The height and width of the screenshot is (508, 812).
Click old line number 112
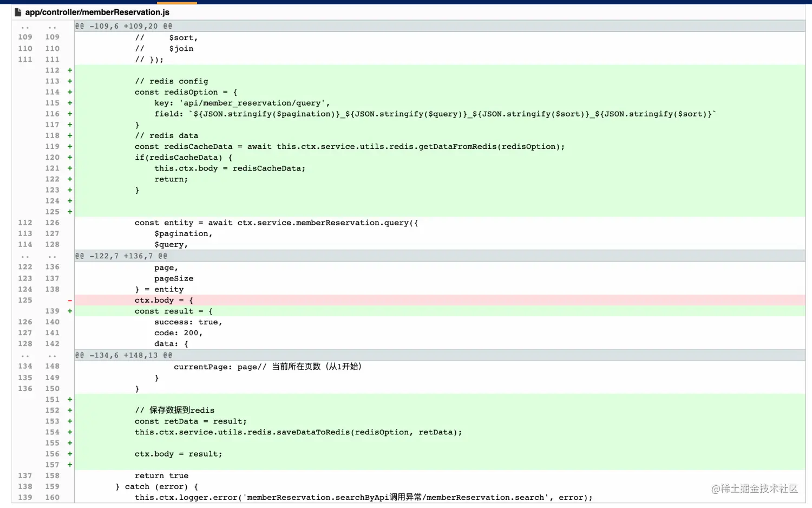click(x=25, y=223)
